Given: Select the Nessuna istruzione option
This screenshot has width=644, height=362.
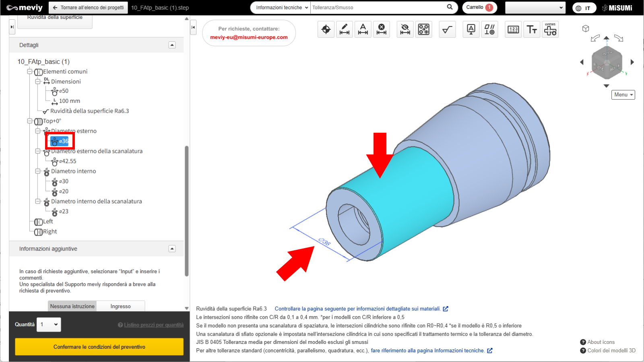Looking at the screenshot, I should pyautogui.click(x=72, y=306).
